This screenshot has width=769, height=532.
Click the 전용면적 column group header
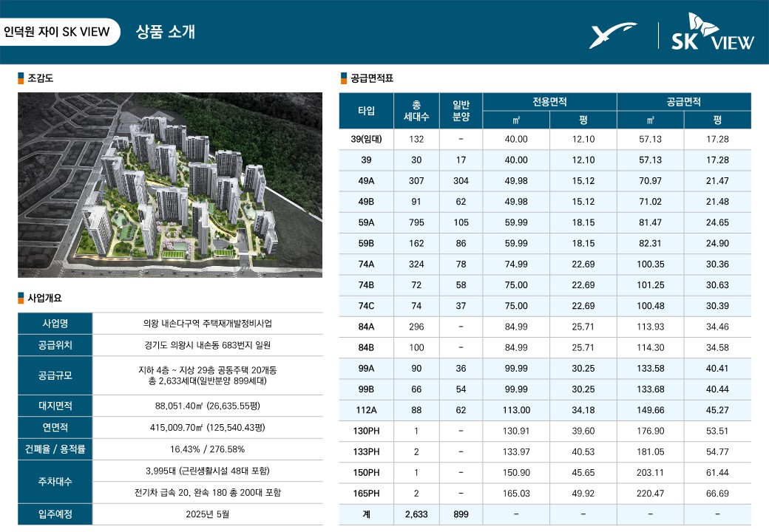pos(550,101)
